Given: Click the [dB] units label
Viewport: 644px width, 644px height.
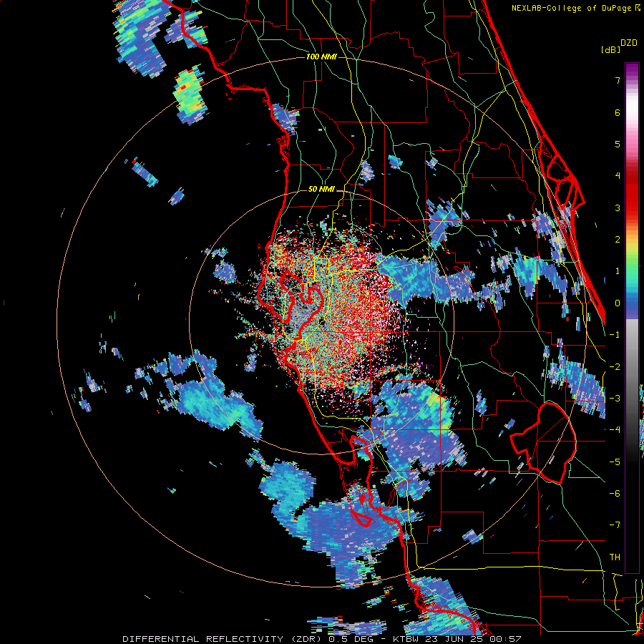Looking at the screenshot, I should 610,49.
